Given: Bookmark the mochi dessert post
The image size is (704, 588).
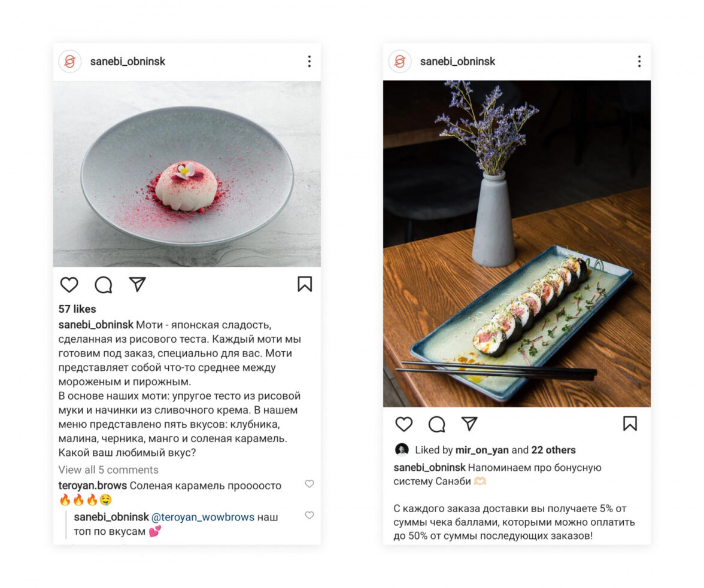Looking at the screenshot, I should click(x=305, y=284).
